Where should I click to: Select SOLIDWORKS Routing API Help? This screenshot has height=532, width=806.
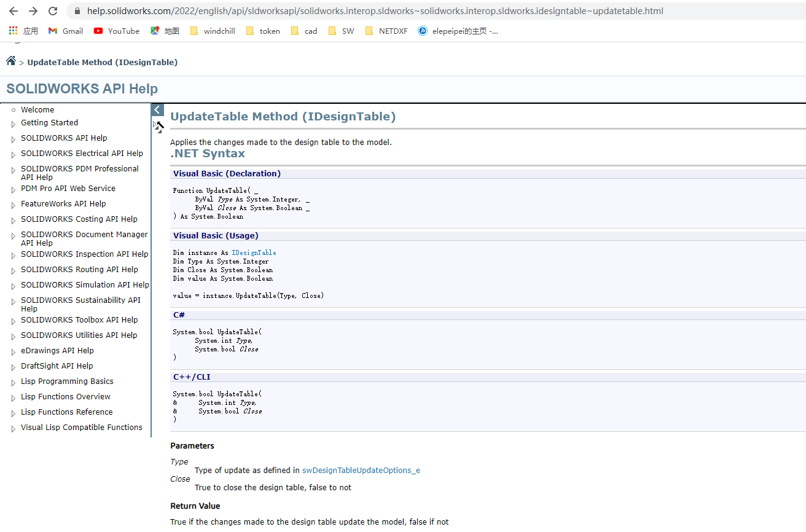[79, 269]
